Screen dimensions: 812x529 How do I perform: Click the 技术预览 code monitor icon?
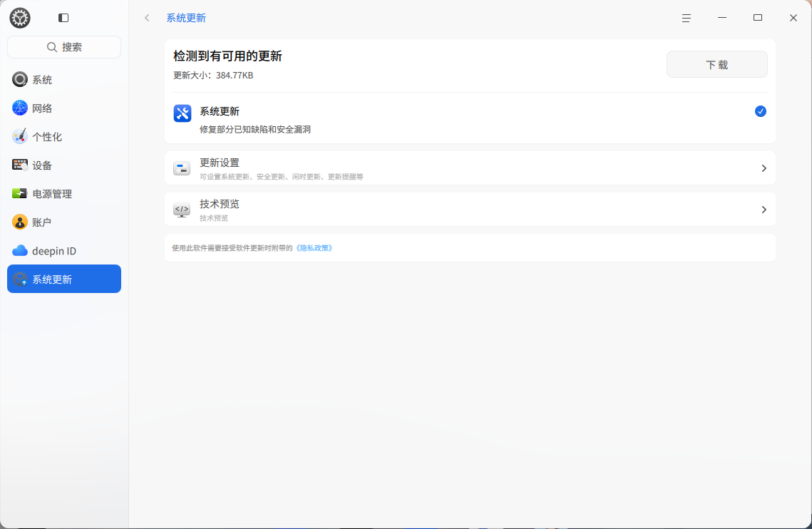tap(182, 210)
